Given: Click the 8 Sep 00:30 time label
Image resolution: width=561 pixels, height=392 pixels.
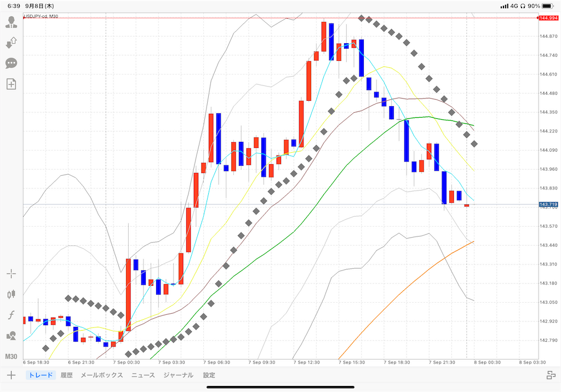Looking at the screenshot, I should click(487, 362).
